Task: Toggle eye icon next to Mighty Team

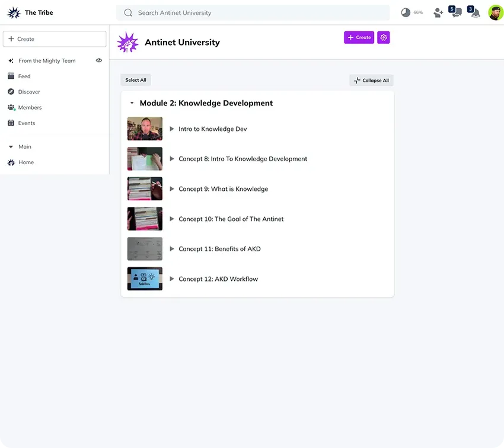Action: (99, 60)
